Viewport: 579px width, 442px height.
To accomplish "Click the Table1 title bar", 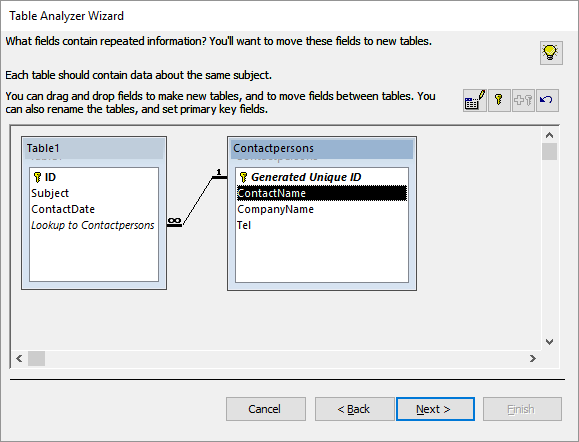I will coord(94,148).
